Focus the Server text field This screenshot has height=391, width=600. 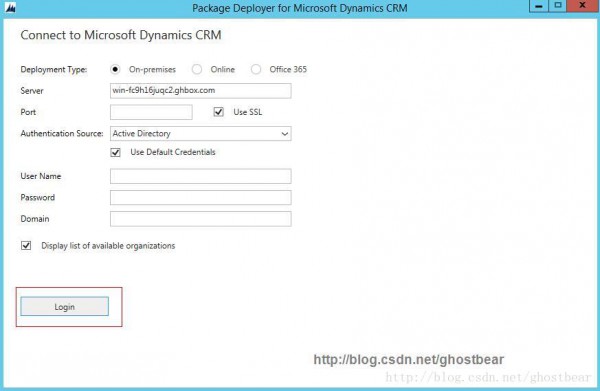(x=201, y=91)
